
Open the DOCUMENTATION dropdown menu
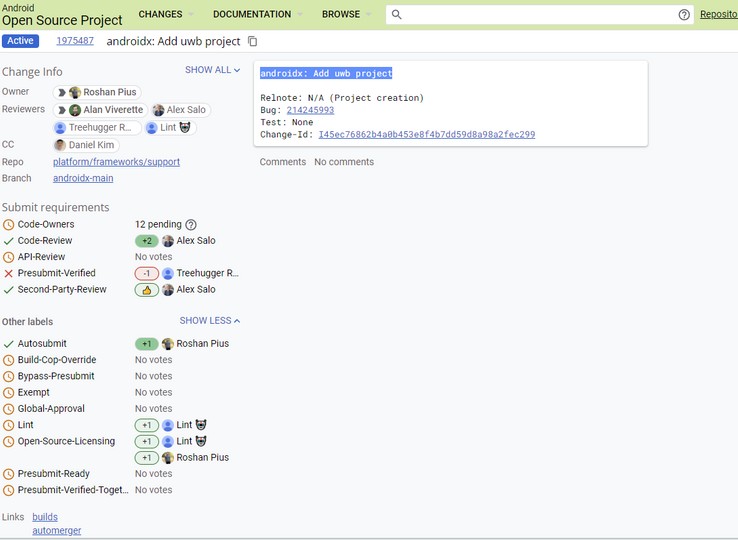pos(257,15)
